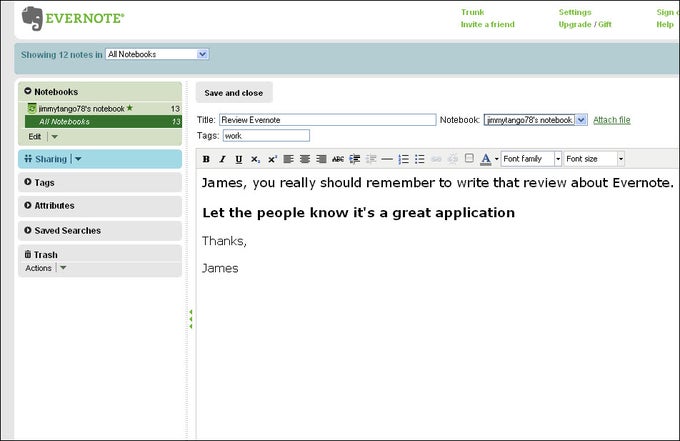The width and height of the screenshot is (680, 441).
Task: Click the Evernote elephant logo
Action: pos(33,19)
